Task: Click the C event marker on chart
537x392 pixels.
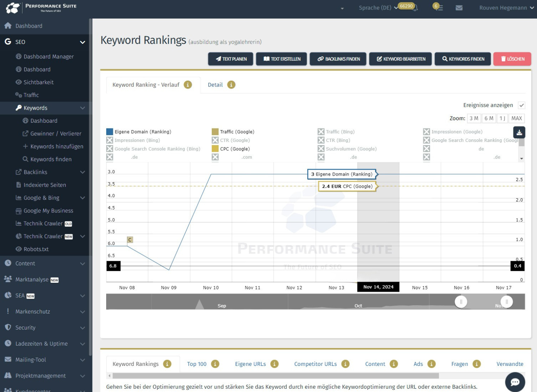Action: coord(130,240)
